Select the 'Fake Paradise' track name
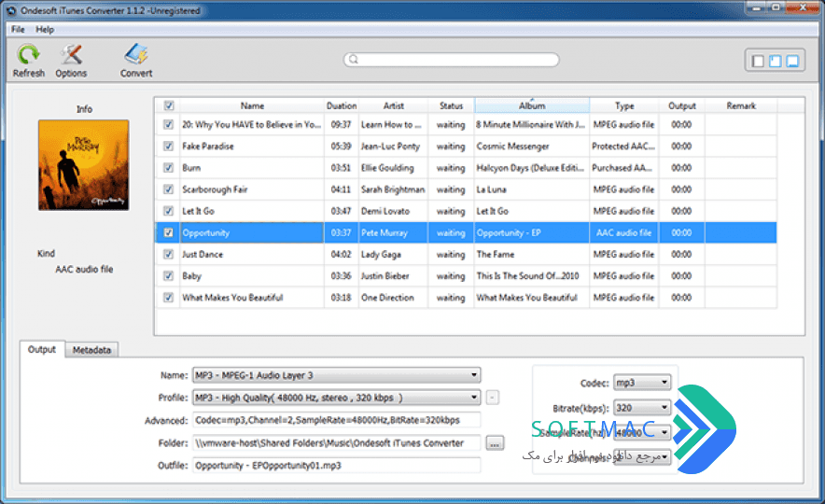Image resolution: width=825 pixels, height=504 pixels. (x=208, y=147)
